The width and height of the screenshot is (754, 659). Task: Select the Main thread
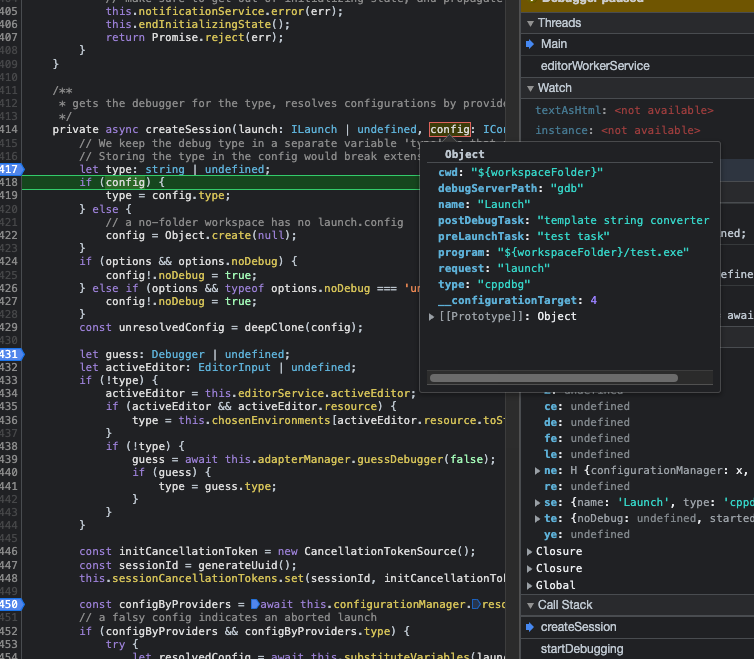click(x=638, y=44)
